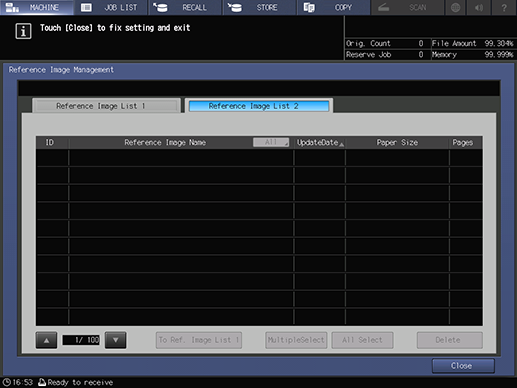Open the JOB LIST tab
The height and width of the screenshot is (388, 517).
111,7
